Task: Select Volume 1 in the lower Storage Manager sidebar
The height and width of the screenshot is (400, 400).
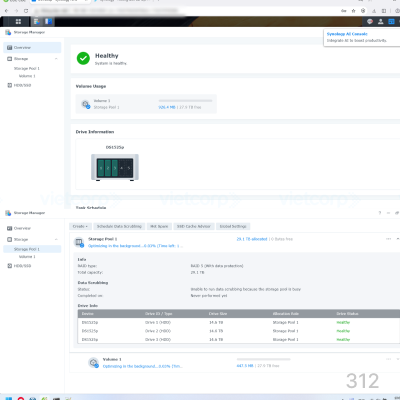Action: (x=27, y=257)
